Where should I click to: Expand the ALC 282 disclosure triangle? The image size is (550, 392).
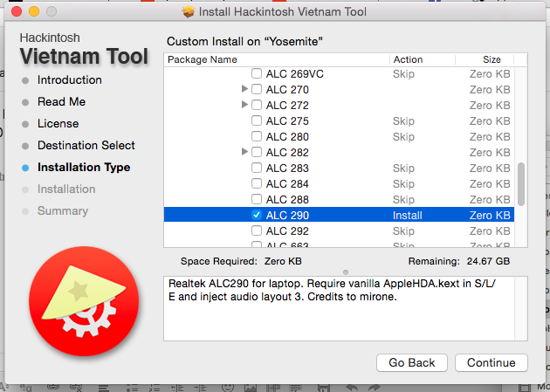click(x=244, y=153)
